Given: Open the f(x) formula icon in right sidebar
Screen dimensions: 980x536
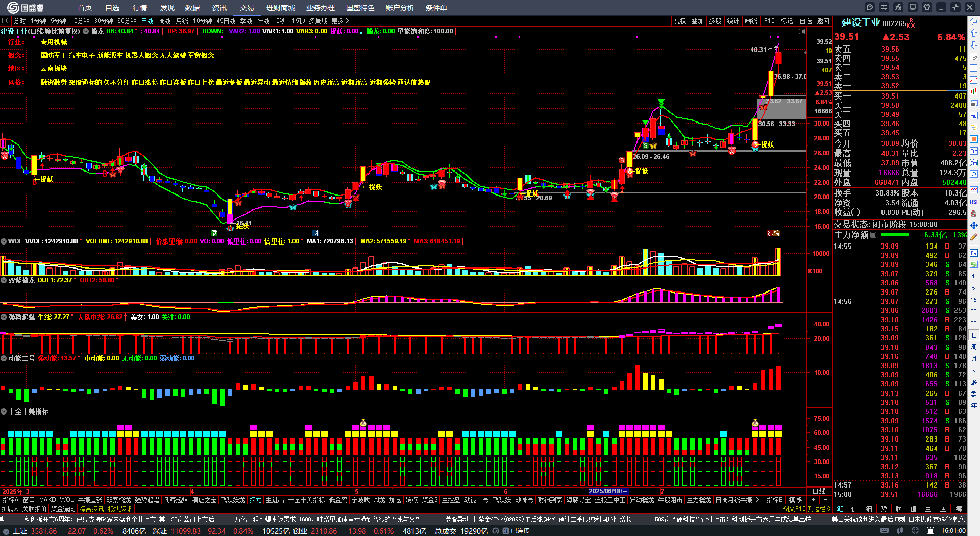Looking at the screenshot, I should click(974, 163).
